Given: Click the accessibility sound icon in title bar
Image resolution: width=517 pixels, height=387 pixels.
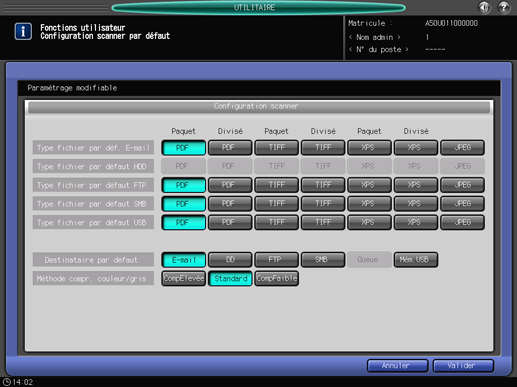Looking at the screenshot, I should [x=484, y=7].
